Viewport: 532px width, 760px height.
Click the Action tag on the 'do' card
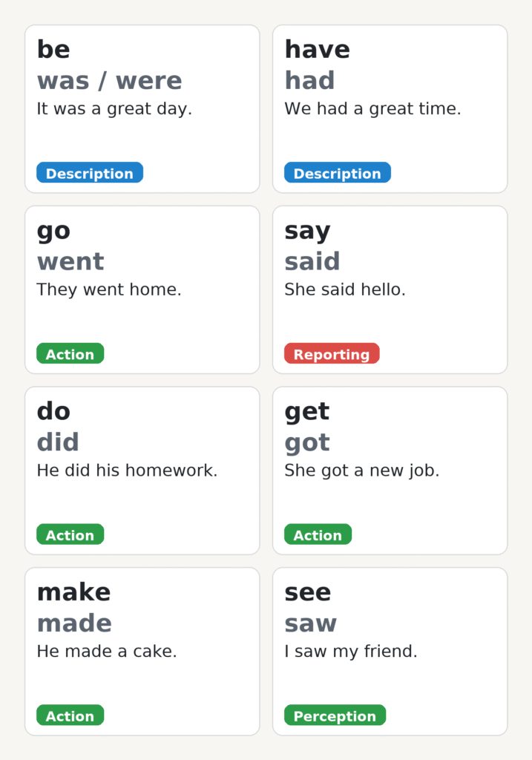[70, 535]
